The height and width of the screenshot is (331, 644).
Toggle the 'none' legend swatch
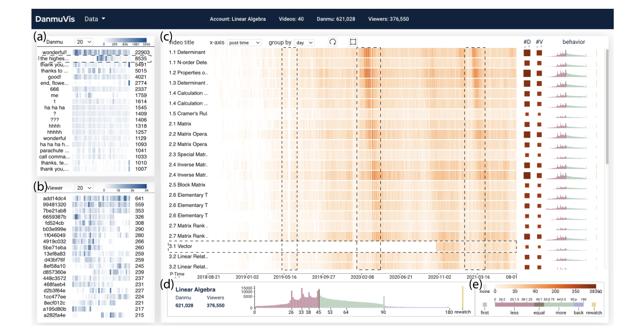[484, 286]
